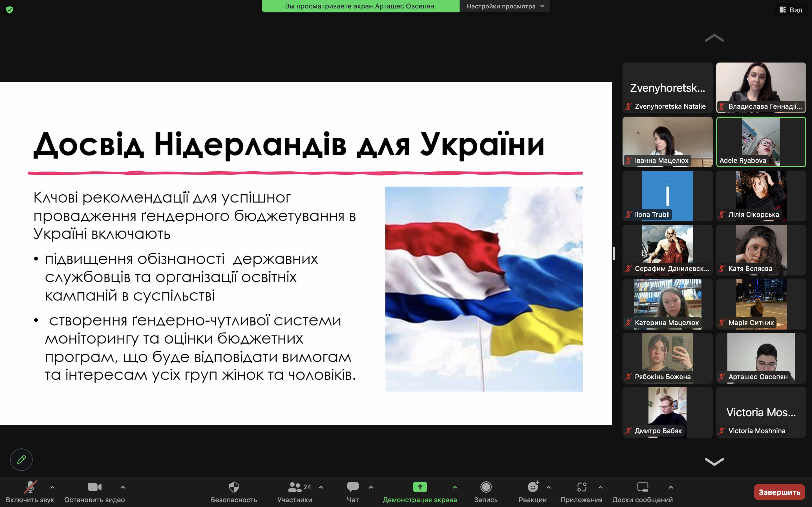Viewport: 812px width, 507px height.
Task: Open Reactions (Реакции) smiley icon
Action: tap(533, 487)
